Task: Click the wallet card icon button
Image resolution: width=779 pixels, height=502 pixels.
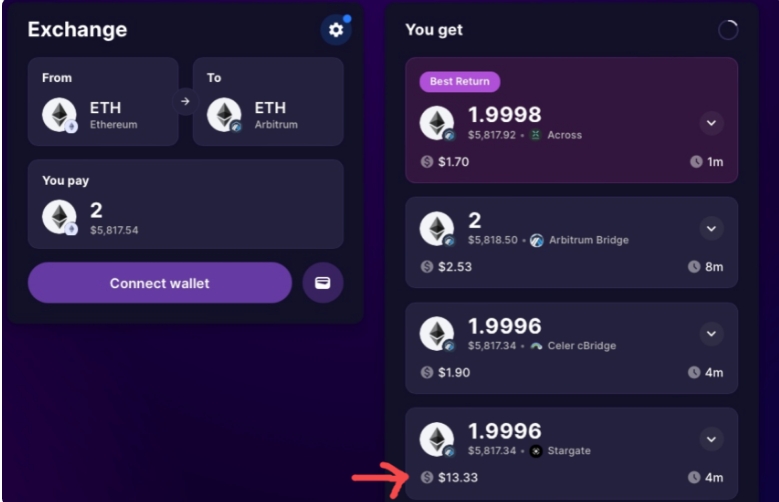Action: click(323, 283)
